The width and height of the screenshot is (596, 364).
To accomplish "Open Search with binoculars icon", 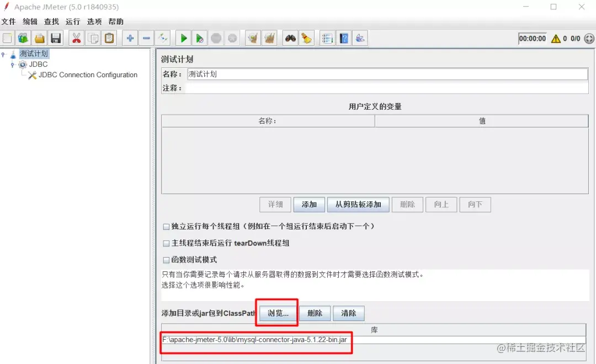I will pos(290,38).
